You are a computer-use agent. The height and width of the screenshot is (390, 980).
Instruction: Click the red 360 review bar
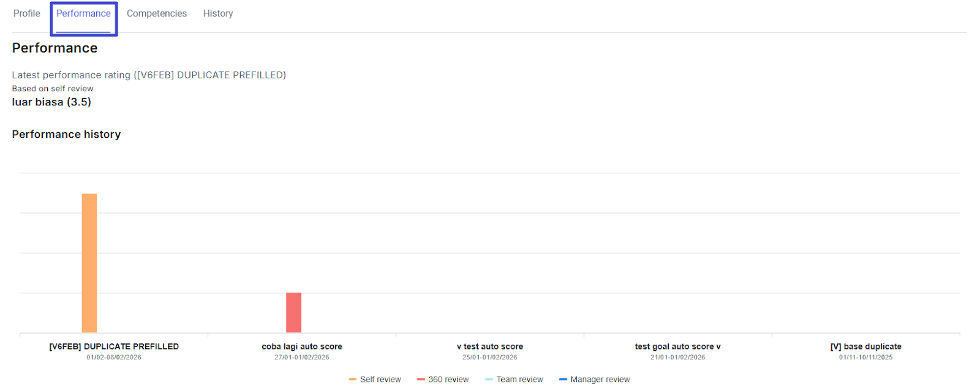293,312
